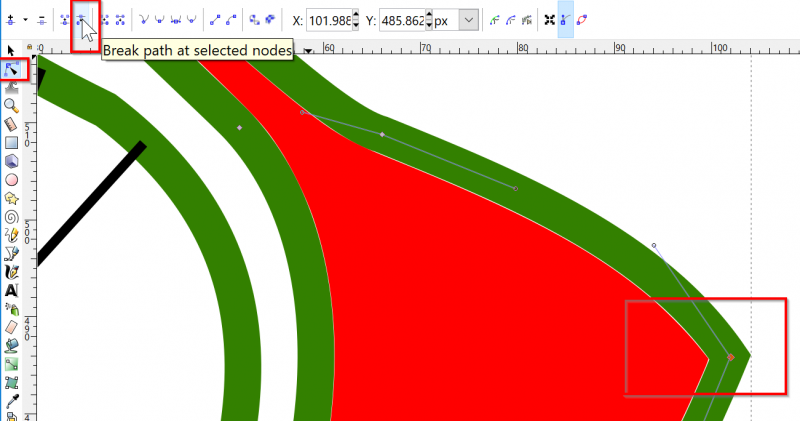Viewport: 800px width, 421px height.
Task: Toggle show path outline
Action: [x=582, y=19]
